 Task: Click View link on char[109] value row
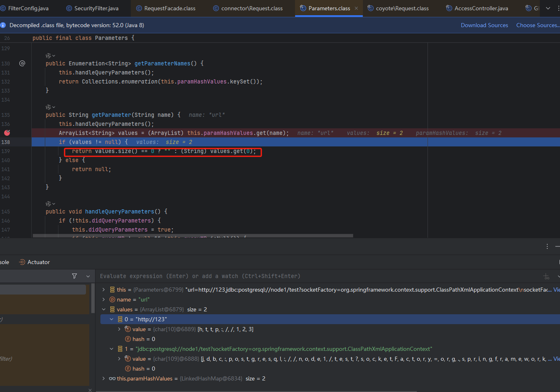click(556, 359)
